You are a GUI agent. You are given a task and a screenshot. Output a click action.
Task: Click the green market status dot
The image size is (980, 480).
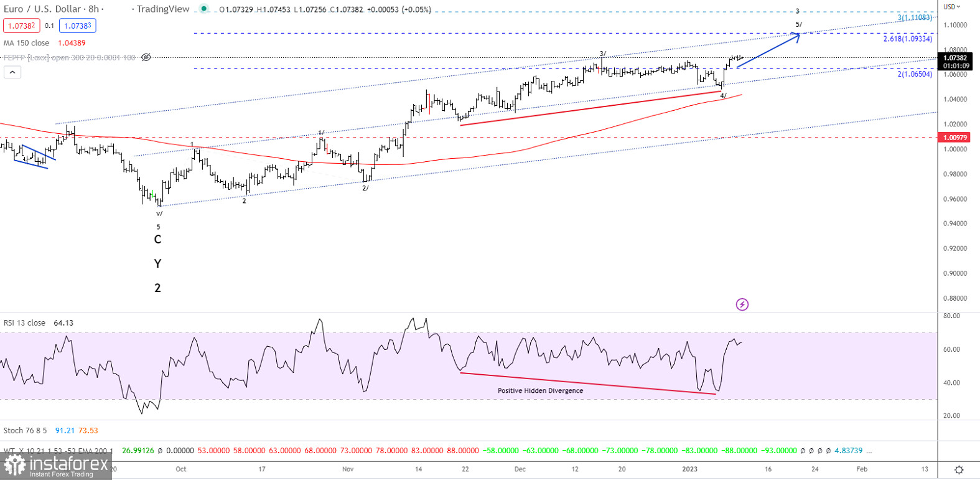(x=203, y=9)
